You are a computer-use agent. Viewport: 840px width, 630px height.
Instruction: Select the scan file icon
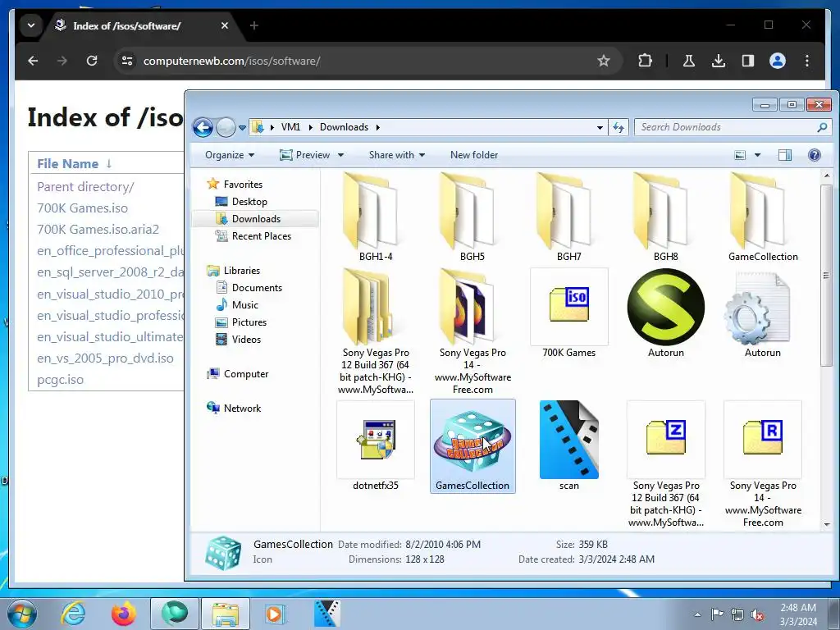(569, 440)
